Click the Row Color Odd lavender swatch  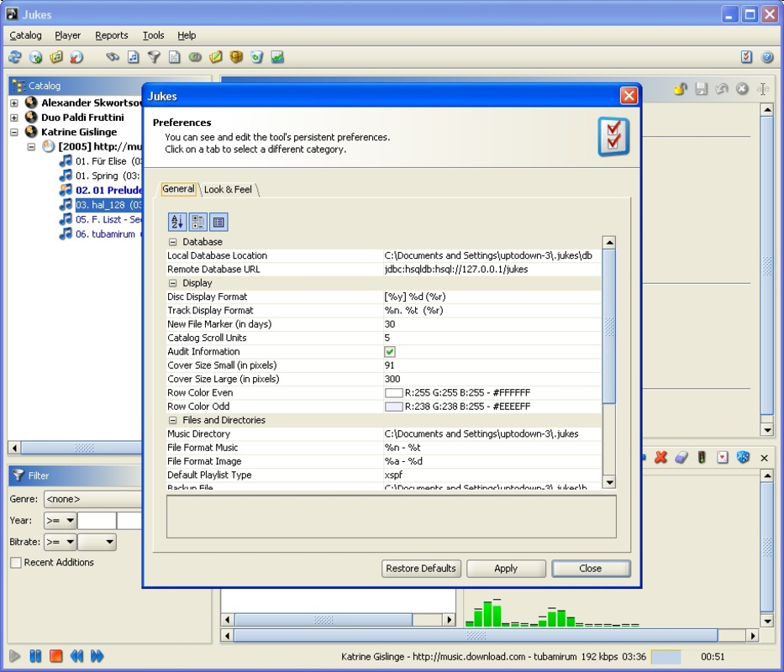[393, 407]
